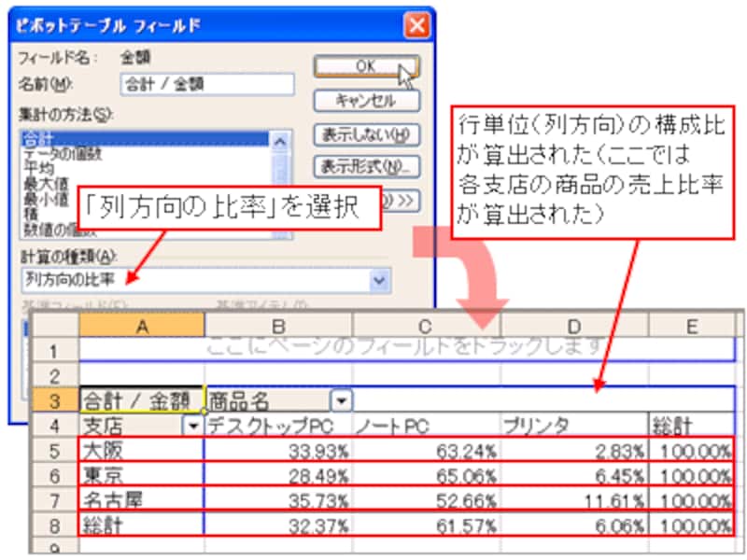Click the cell showing 52.66%
Image resolution: width=747 pixels, height=560 pixels.
pyautogui.click(x=426, y=500)
